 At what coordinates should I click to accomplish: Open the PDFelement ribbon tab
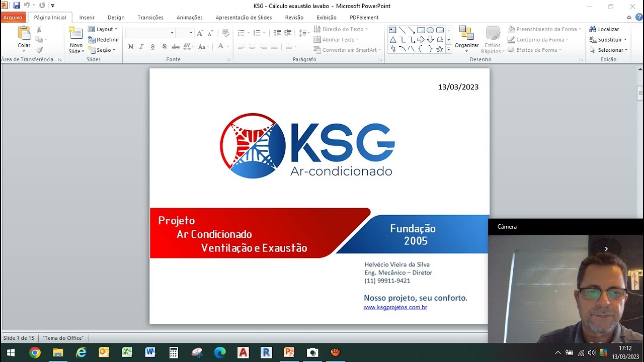(x=364, y=18)
